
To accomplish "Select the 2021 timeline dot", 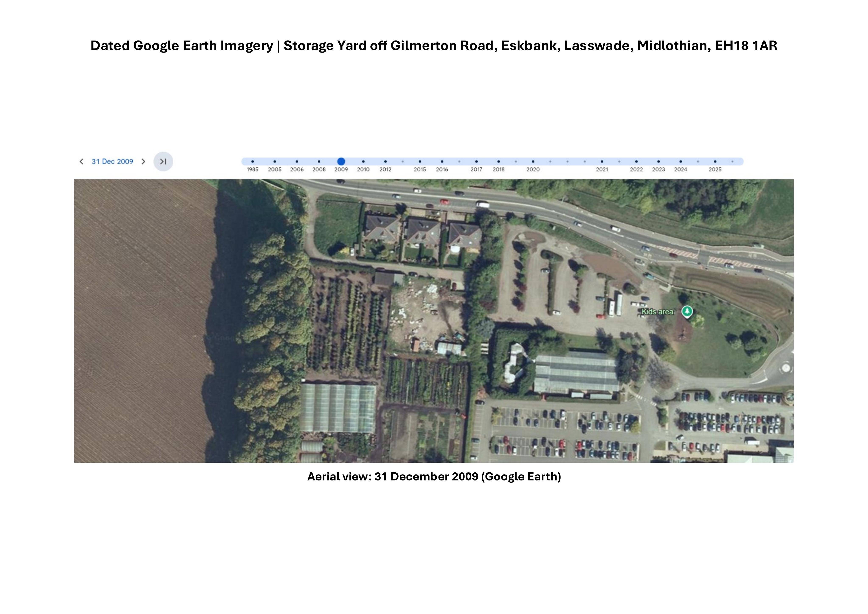I will (602, 162).
